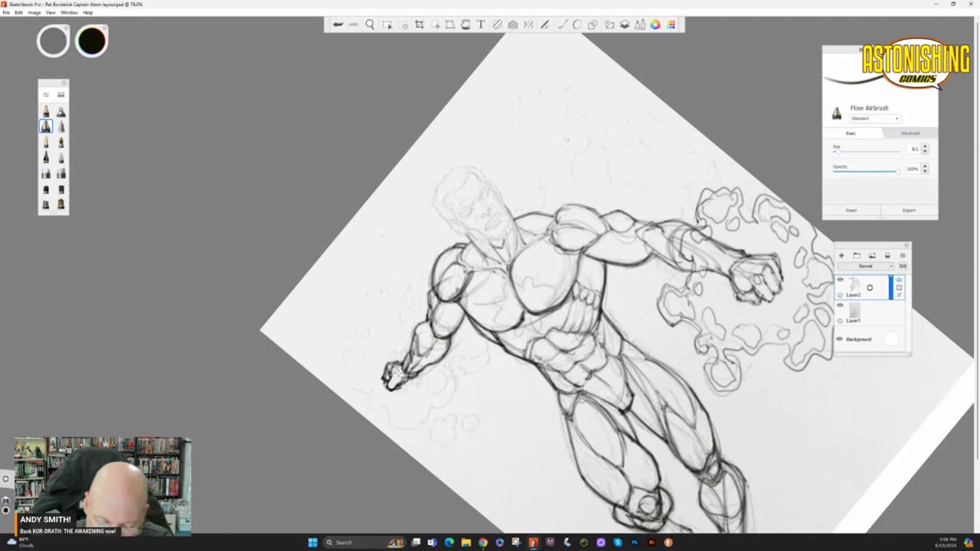Adjust the brush Opacity slider
The image size is (980, 551).
pyautogui.click(x=866, y=171)
